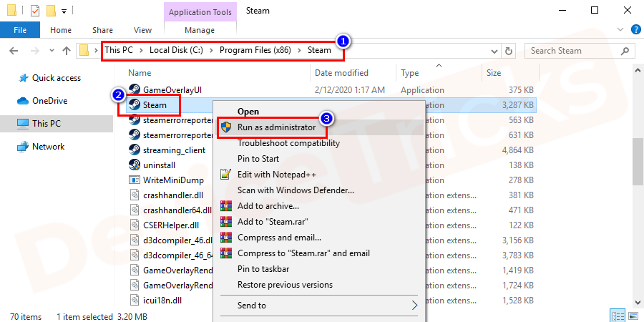
Task: Click the streaming_client file icon
Action: [x=134, y=150]
